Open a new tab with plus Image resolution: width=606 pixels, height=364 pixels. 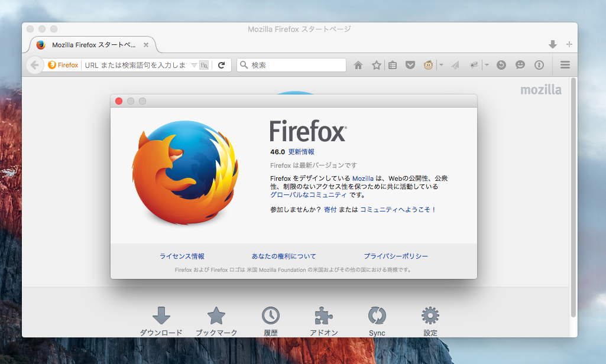point(569,44)
